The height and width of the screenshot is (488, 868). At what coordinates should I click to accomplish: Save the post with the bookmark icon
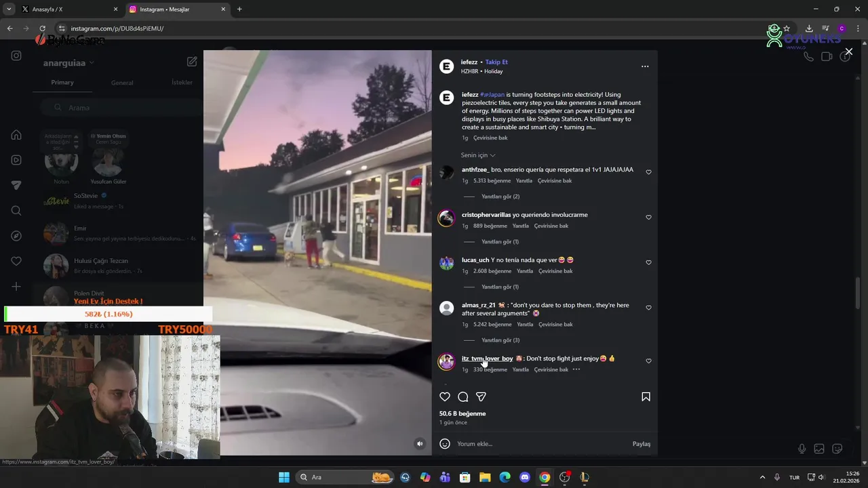(x=646, y=396)
